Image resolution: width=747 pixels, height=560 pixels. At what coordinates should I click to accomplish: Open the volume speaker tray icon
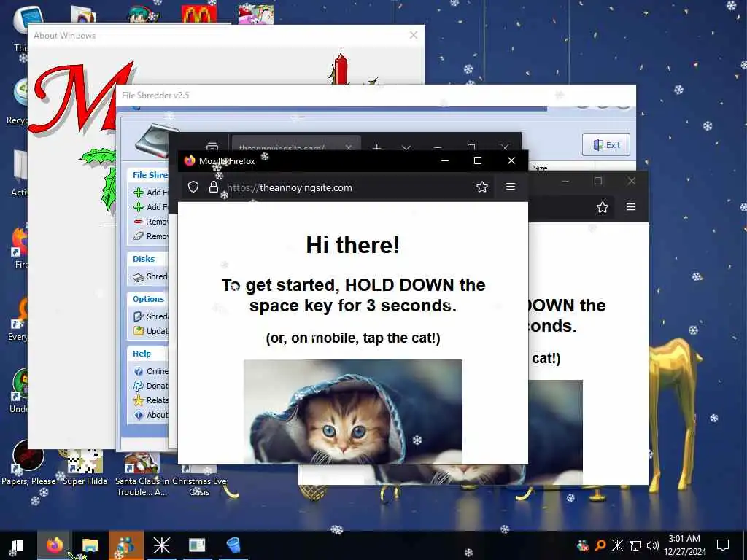[653, 545]
